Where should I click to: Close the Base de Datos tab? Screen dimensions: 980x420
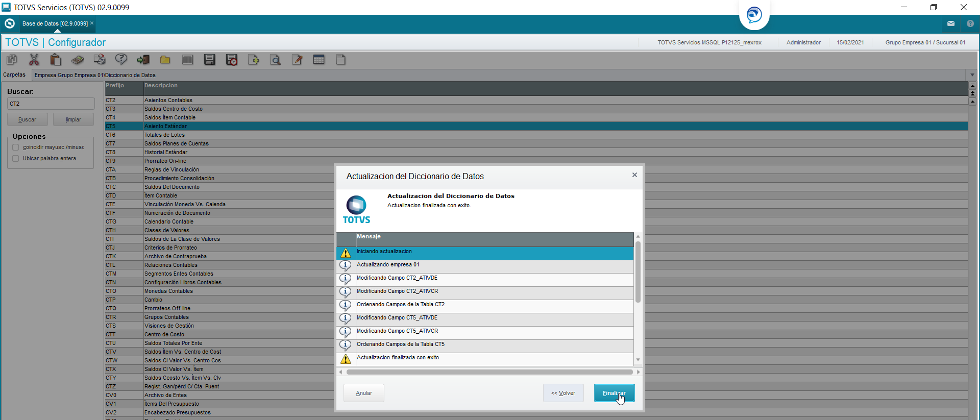pyautogui.click(x=92, y=23)
